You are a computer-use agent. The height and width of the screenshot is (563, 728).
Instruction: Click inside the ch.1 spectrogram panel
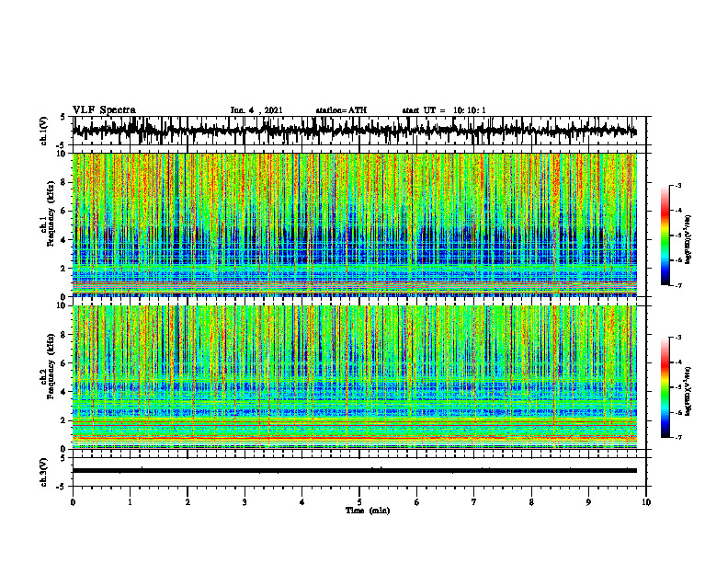[355, 224]
